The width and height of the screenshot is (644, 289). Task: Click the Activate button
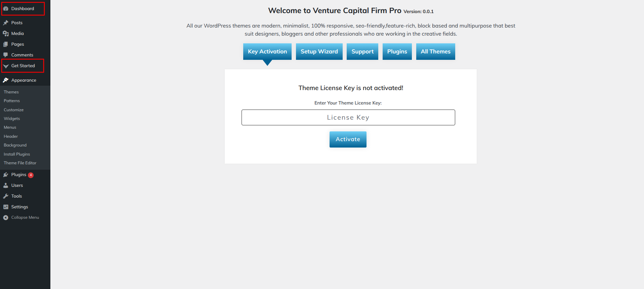348,139
